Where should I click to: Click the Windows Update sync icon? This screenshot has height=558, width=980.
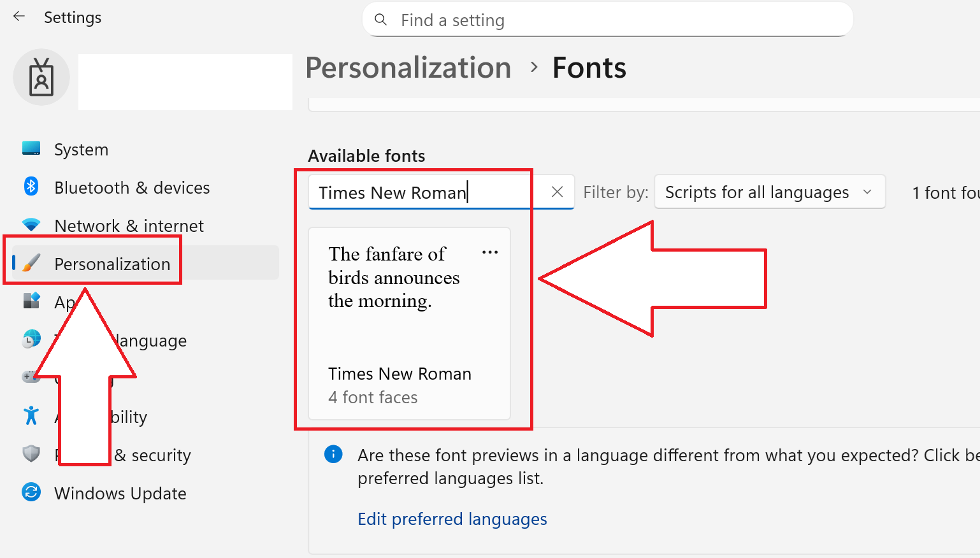pos(31,492)
